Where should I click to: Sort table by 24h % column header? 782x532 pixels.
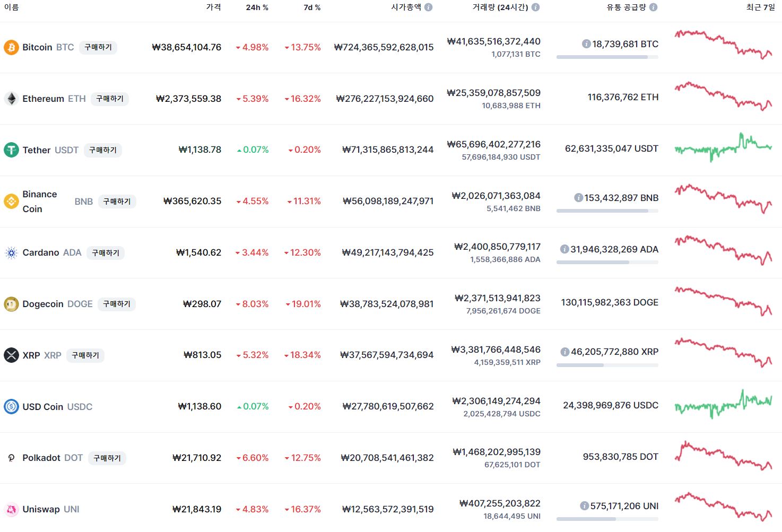[257, 7]
